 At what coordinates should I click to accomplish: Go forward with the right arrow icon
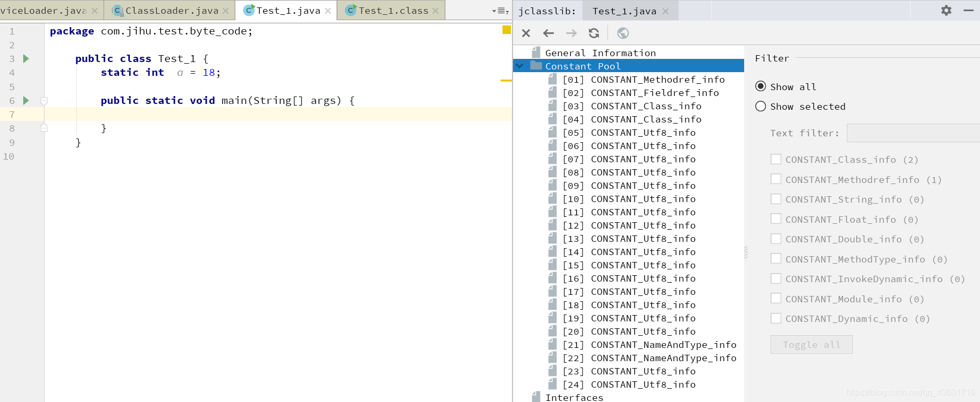point(571,33)
